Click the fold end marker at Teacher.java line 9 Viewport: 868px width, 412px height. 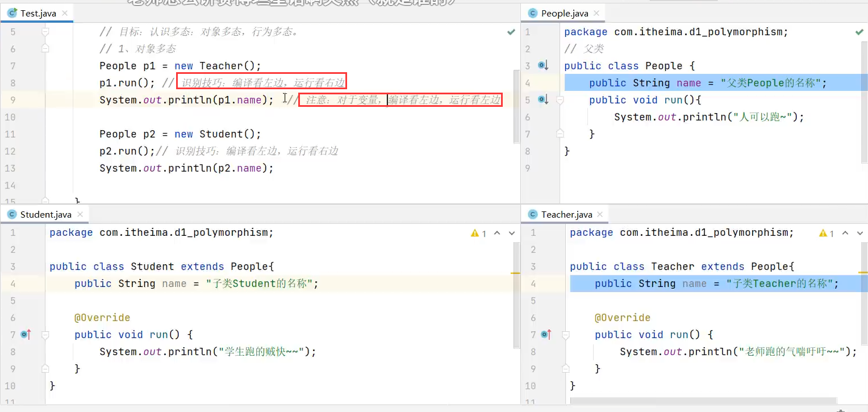point(566,369)
